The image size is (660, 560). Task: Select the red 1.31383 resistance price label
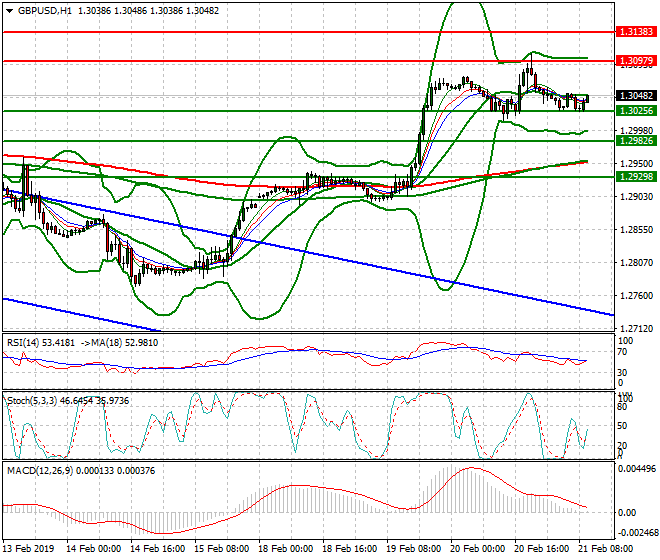(636, 32)
